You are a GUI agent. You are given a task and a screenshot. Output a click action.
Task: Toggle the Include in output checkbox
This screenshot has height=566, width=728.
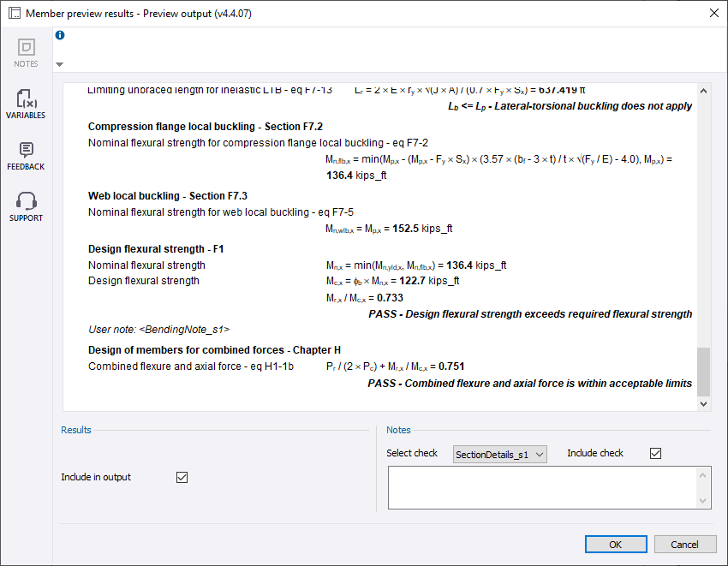coord(182,477)
